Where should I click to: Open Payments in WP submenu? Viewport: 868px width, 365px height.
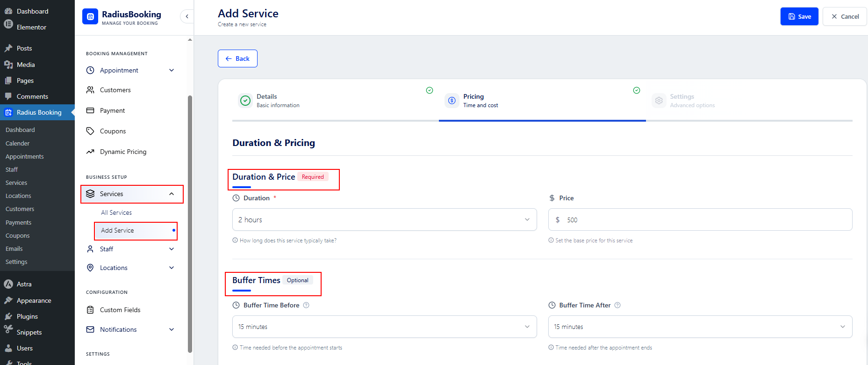click(x=18, y=222)
